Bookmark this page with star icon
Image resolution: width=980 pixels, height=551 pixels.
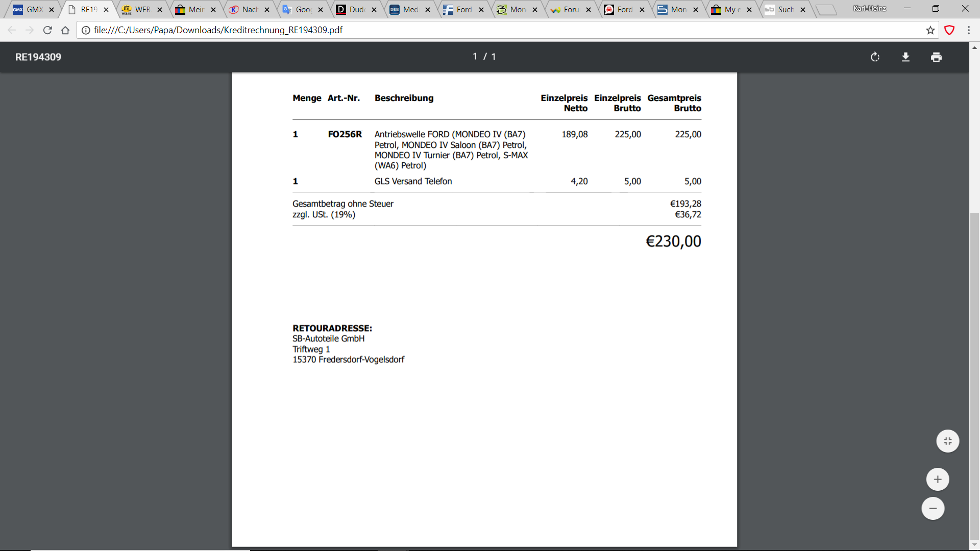pos(930,30)
